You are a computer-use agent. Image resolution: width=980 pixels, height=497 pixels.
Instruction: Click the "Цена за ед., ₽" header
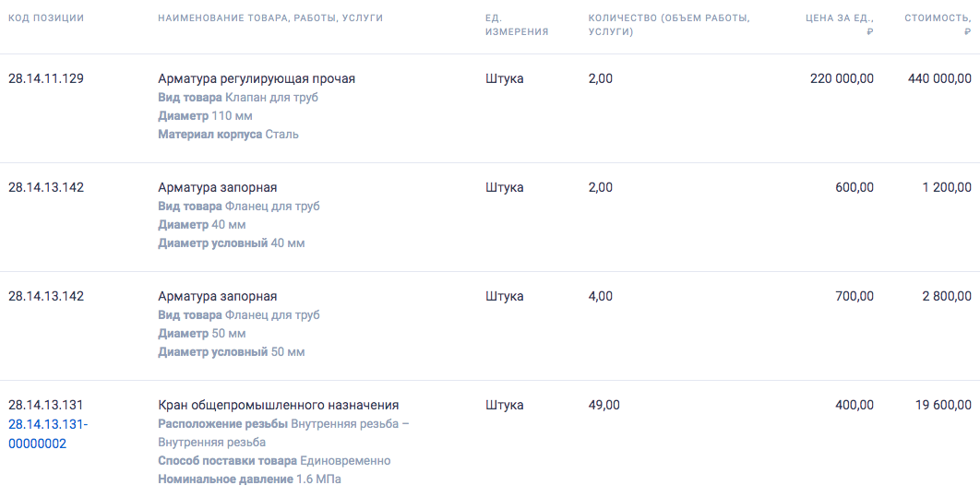coord(840,25)
